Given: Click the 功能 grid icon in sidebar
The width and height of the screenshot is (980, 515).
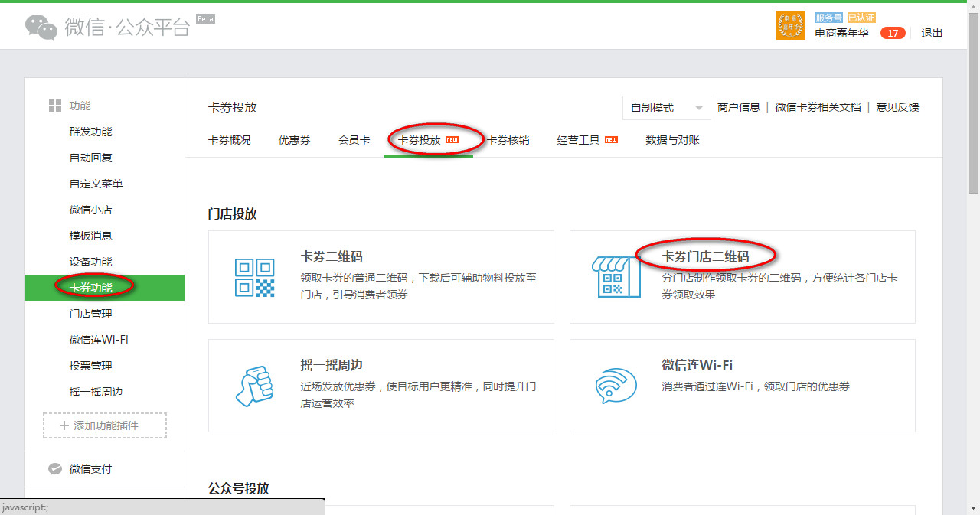Looking at the screenshot, I should coord(55,106).
